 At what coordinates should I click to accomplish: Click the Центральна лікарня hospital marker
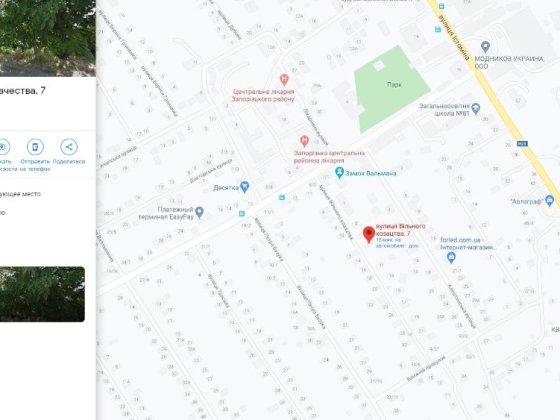point(284,79)
